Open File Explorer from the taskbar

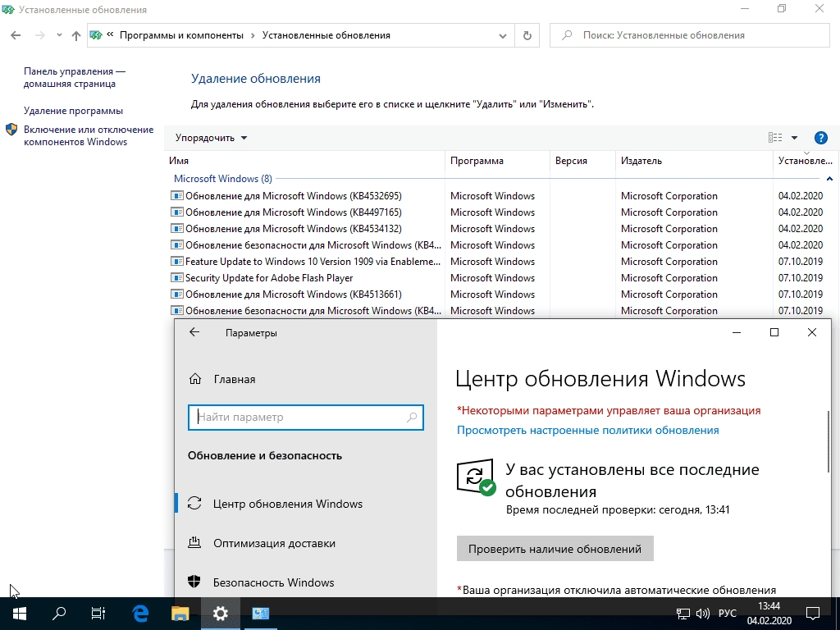coord(180,614)
